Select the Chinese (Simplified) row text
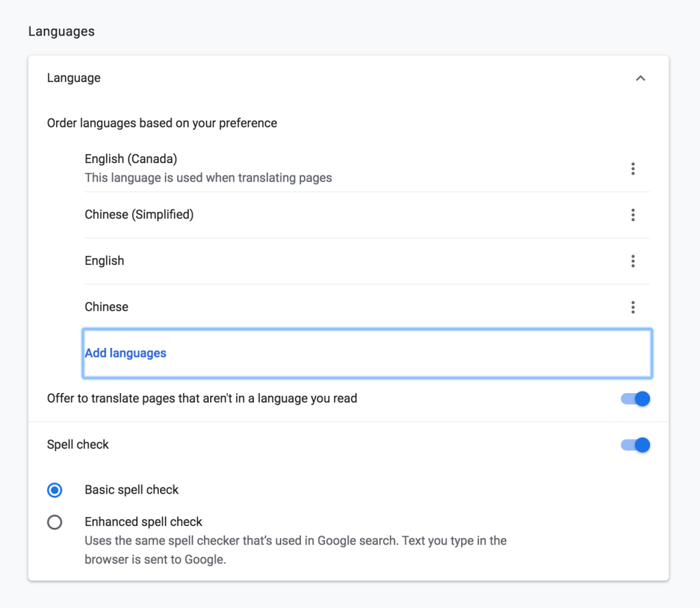700x608 pixels. click(139, 215)
